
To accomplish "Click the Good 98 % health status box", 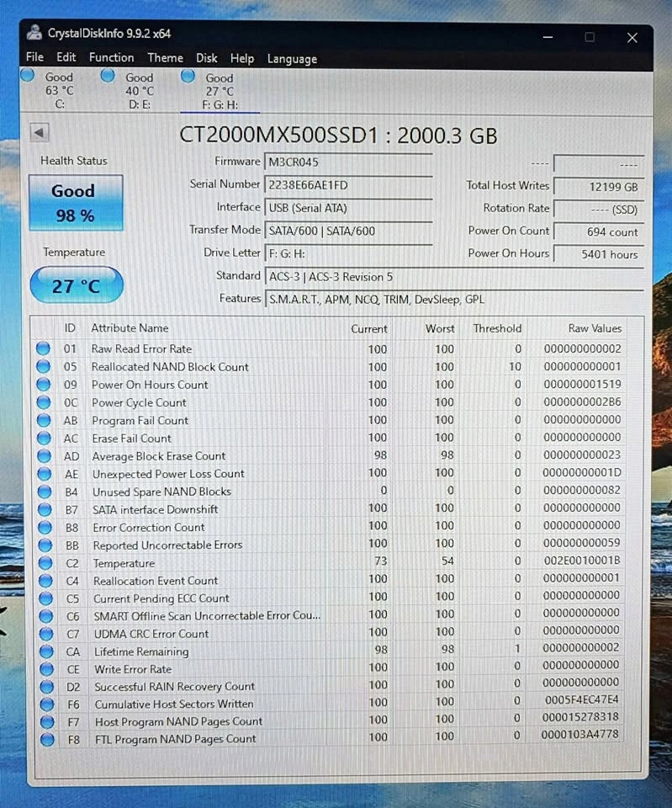I will [x=76, y=203].
